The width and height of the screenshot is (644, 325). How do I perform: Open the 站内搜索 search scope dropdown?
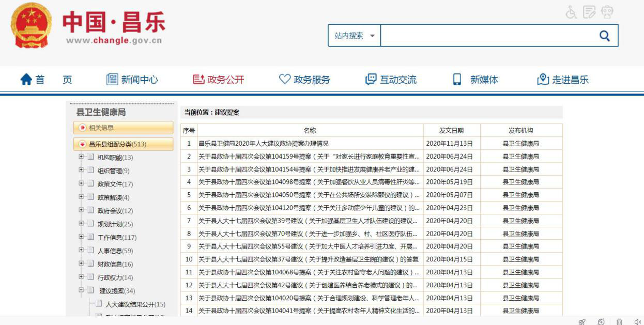355,36
